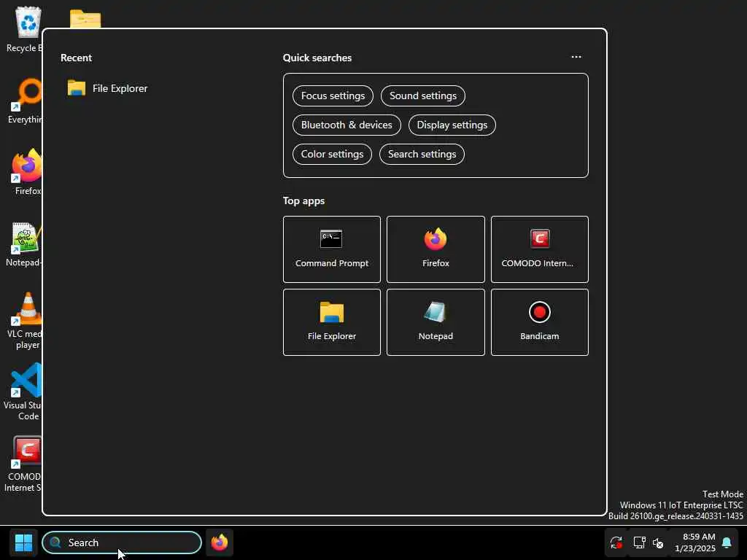Open the Quick searches more options menu
Image resolution: width=747 pixels, height=560 pixels.
(x=576, y=57)
